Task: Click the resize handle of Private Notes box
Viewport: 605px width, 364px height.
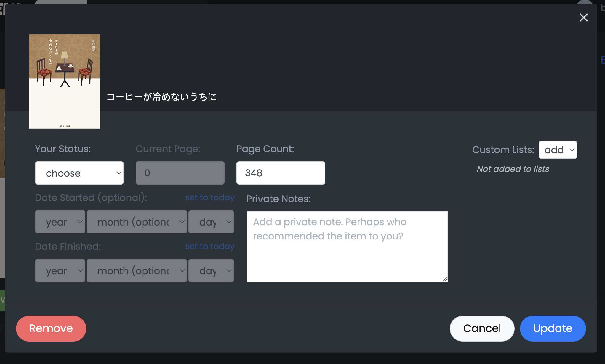Action: click(x=445, y=279)
